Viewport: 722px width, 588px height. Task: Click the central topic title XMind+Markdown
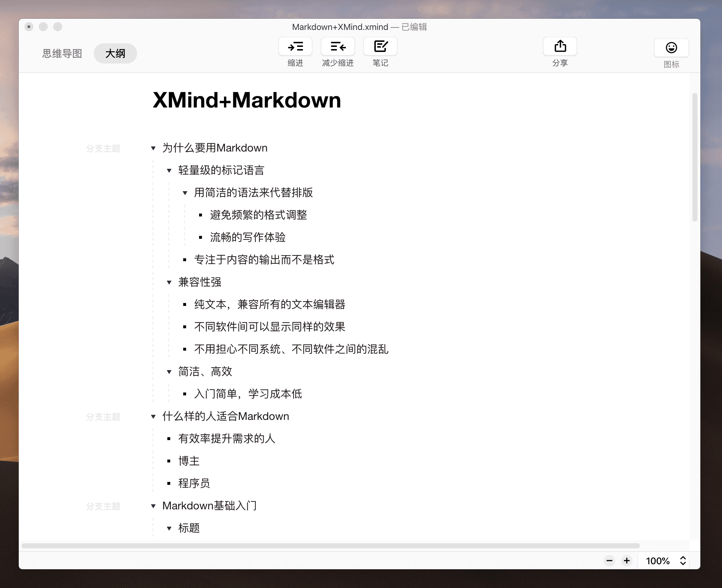pyautogui.click(x=247, y=101)
